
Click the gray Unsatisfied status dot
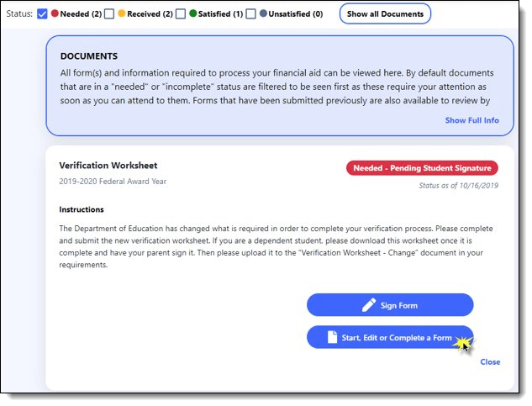click(263, 13)
